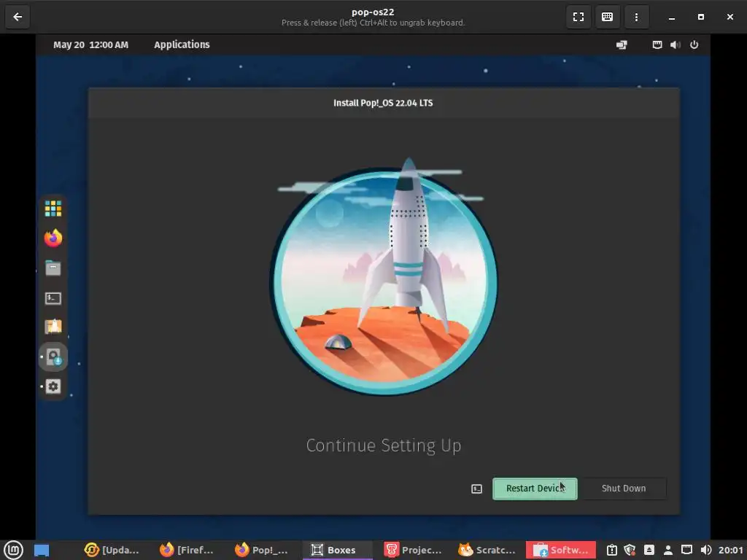Open the clock showing May 20 12:00 AM
747x560 pixels.
(90, 44)
